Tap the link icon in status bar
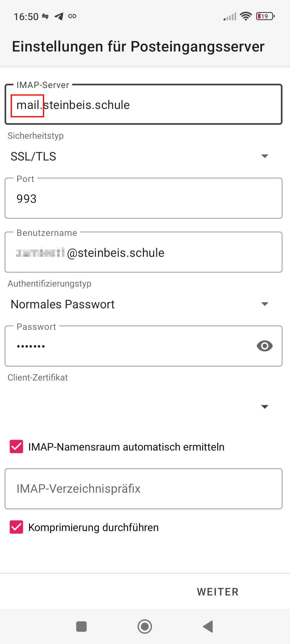 pyautogui.click(x=72, y=16)
